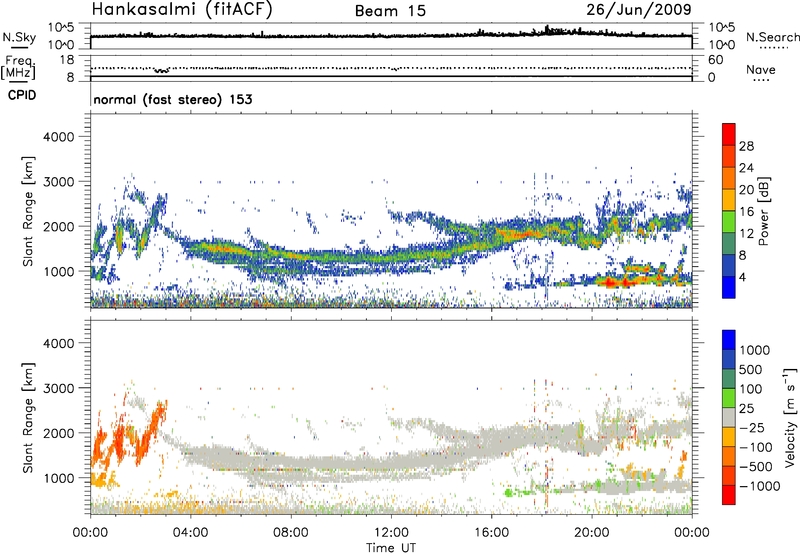Viewport: 800px width, 554px height.
Task: Click the Time UT axis title
Action: [391, 548]
